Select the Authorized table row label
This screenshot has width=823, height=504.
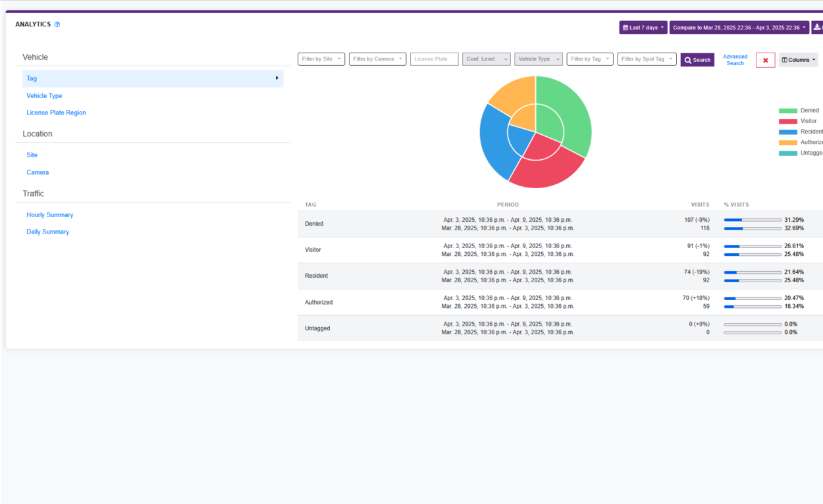click(x=319, y=303)
